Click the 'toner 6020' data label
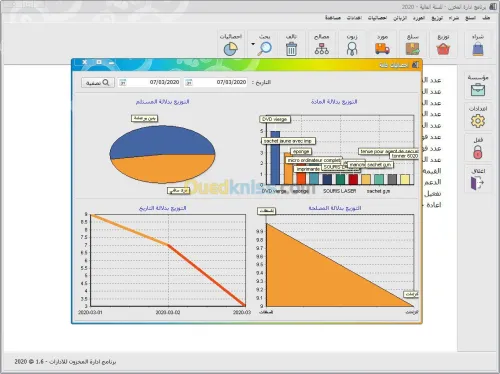 (405, 156)
